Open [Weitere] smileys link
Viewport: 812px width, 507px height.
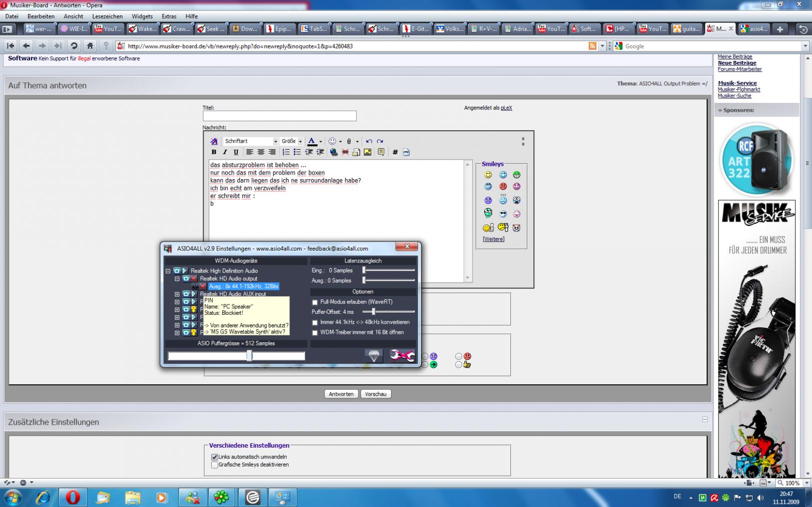pyautogui.click(x=493, y=239)
